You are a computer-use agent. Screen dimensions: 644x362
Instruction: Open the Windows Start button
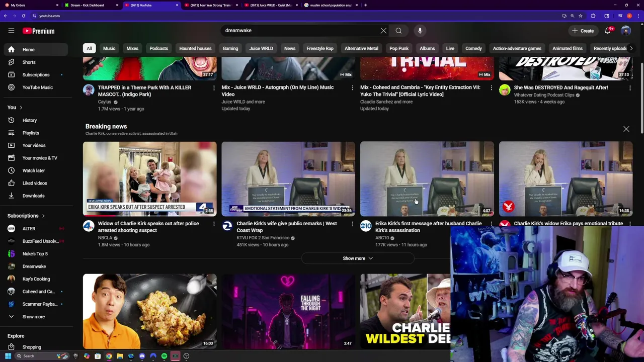tap(8, 356)
